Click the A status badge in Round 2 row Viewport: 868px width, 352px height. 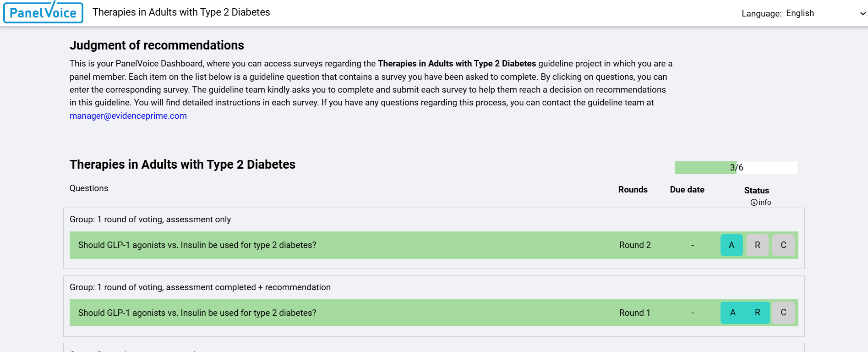(x=732, y=245)
